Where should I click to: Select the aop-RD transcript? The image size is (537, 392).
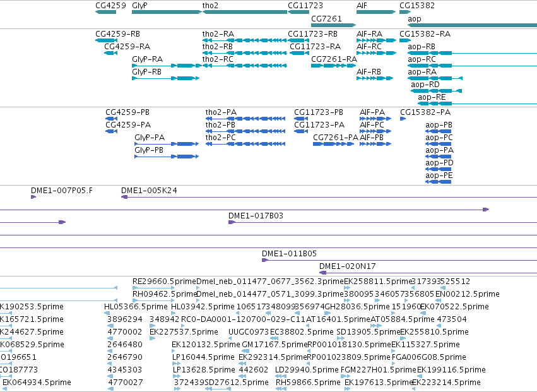425,85
